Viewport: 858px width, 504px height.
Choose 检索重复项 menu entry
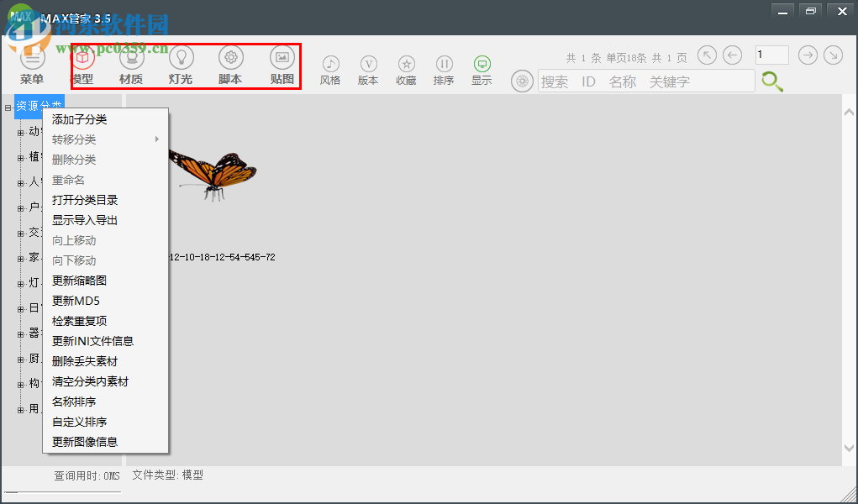click(x=105, y=321)
